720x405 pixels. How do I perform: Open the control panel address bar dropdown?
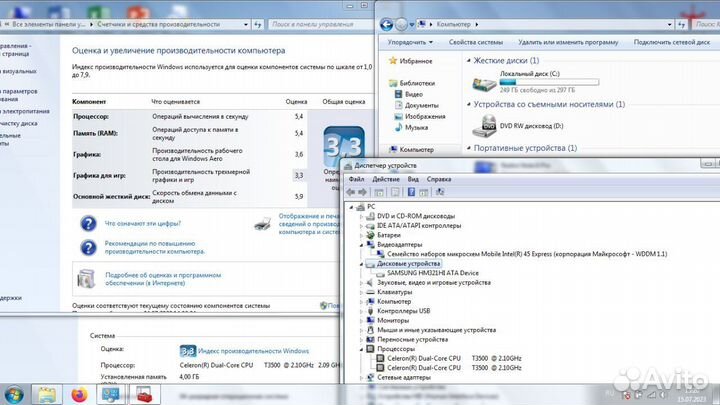(x=246, y=24)
